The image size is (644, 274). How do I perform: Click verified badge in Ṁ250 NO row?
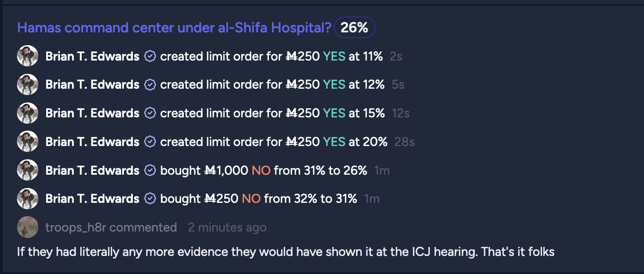click(150, 199)
